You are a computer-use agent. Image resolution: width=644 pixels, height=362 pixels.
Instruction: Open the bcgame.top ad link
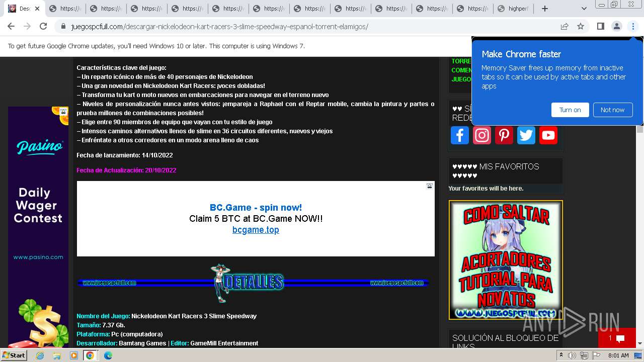pos(256,230)
